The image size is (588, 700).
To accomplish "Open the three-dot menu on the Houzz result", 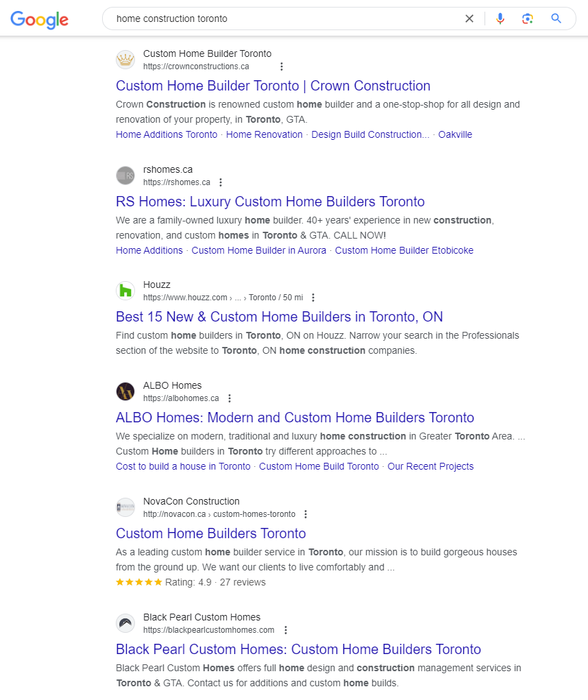I will 313,297.
